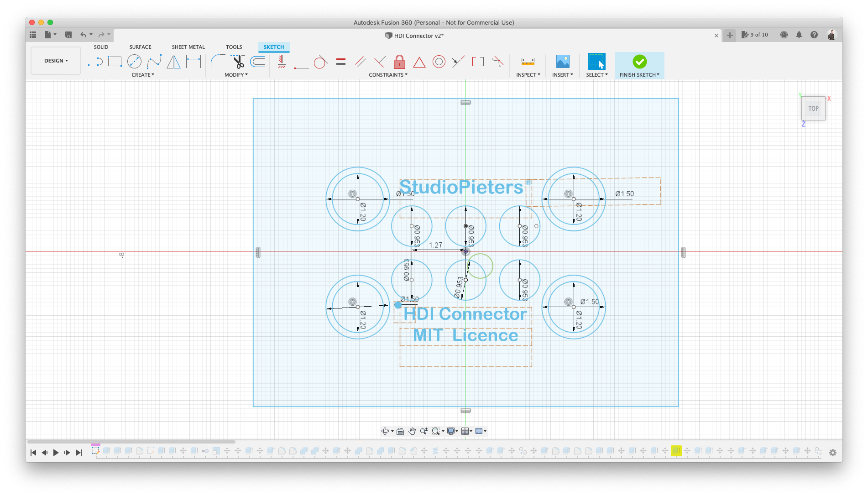The image size is (868, 496).
Task: Select the Orbit navigation tool
Action: (386, 431)
